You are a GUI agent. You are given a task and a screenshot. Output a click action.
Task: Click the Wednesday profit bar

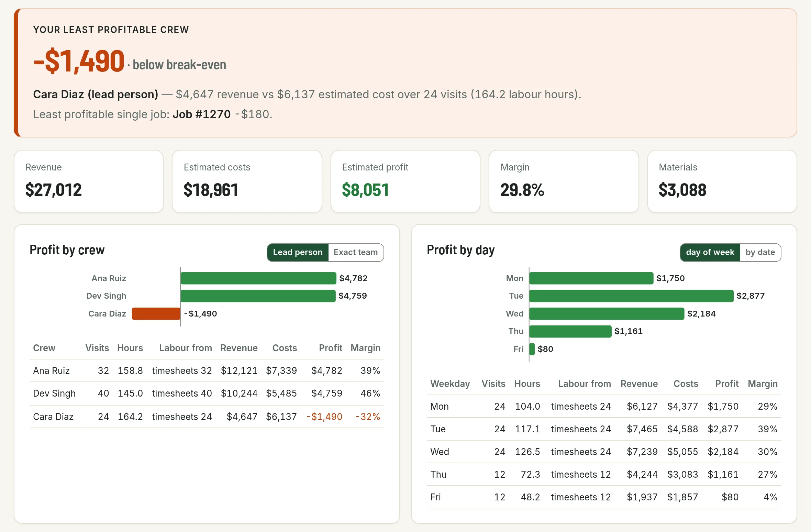[607, 314]
